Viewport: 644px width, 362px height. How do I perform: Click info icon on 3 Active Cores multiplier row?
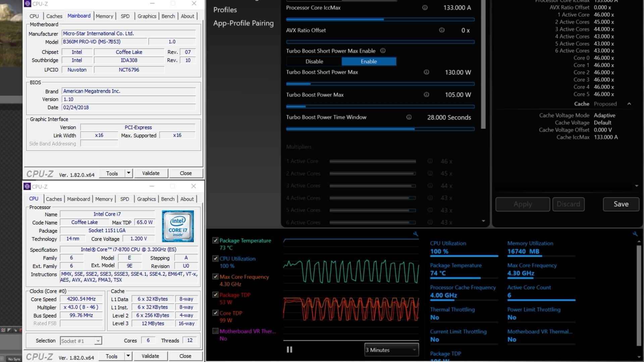point(430,186)
